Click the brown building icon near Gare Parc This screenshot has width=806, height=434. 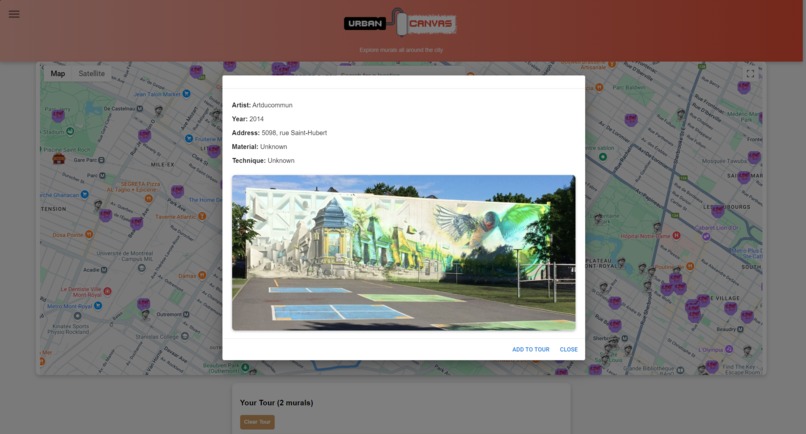59,159
